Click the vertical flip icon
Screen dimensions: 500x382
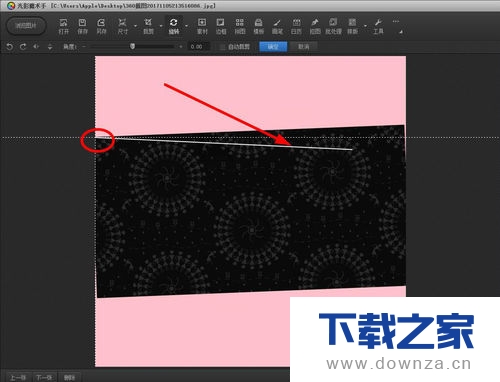50,47
